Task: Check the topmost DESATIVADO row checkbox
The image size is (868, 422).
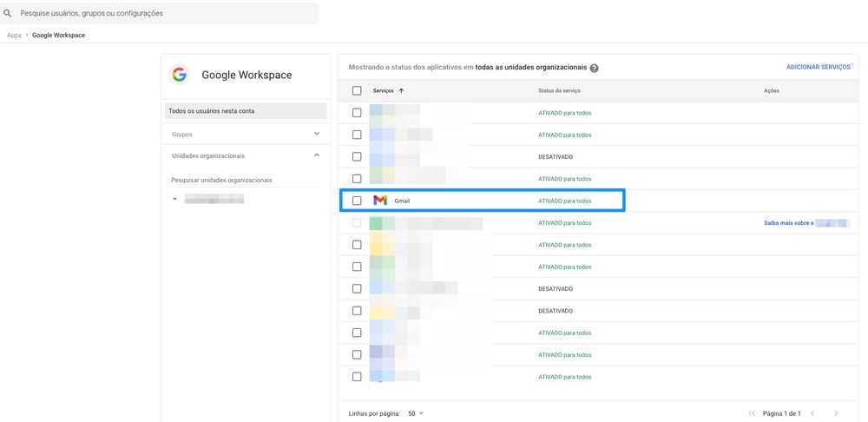Action: [357, 156]
